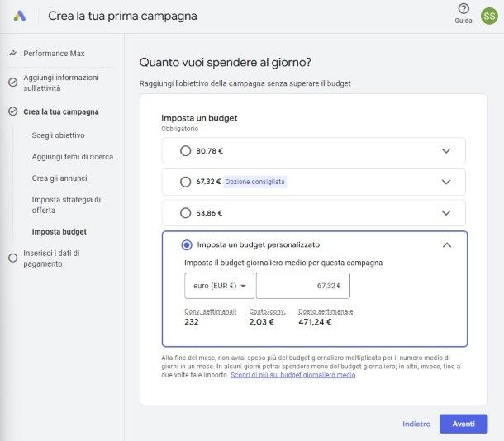The image size is (504, 441).
Task: Click the Imposta un budget heading
Action: coord(199,118)
